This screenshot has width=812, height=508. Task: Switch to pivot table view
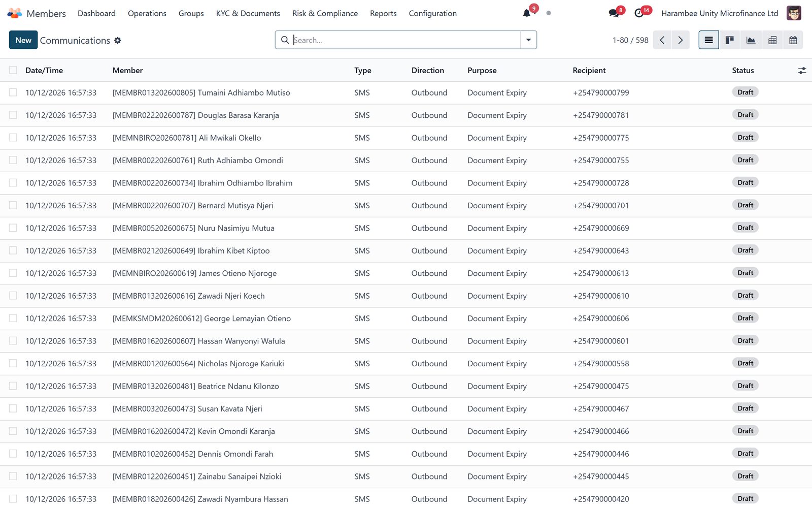(x=772, y=40)
